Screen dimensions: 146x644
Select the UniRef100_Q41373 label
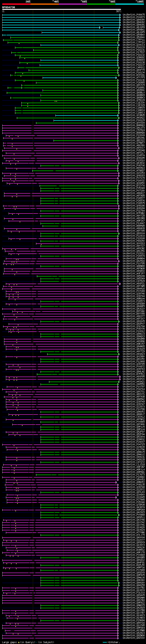tap(134, 128)
